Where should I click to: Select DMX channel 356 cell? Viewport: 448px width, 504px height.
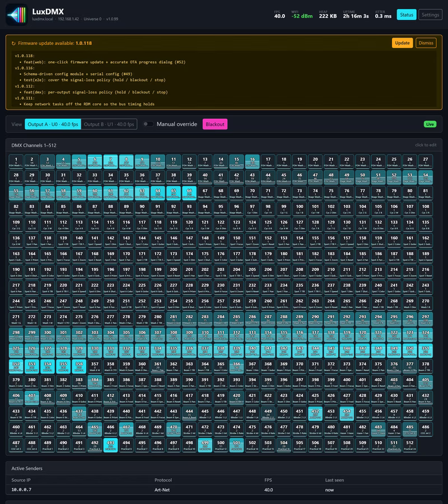[79, 366]
